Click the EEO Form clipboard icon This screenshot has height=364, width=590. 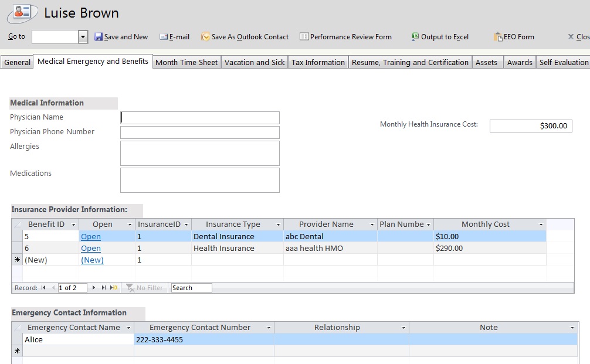498,36
